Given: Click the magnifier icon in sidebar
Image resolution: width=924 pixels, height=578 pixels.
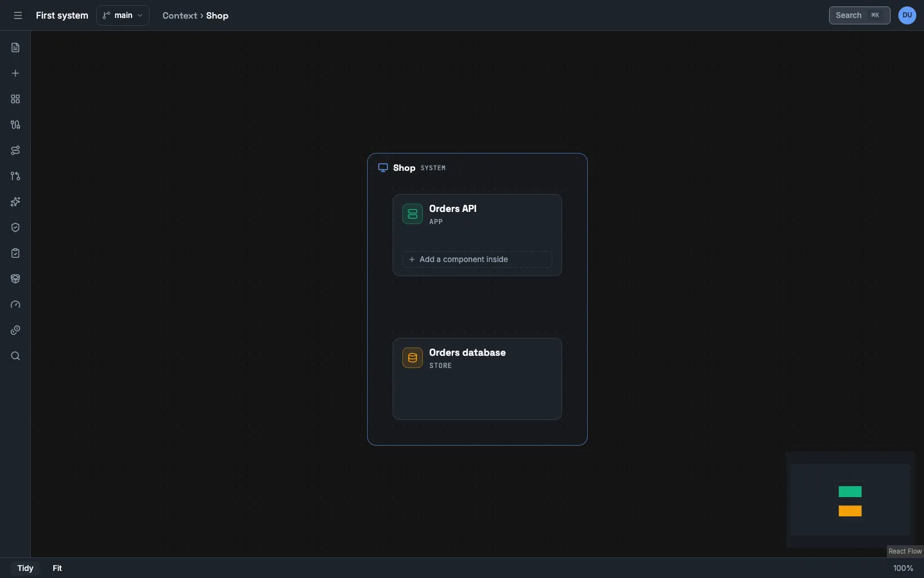Looking at the screenshot, I should point(15,356).
